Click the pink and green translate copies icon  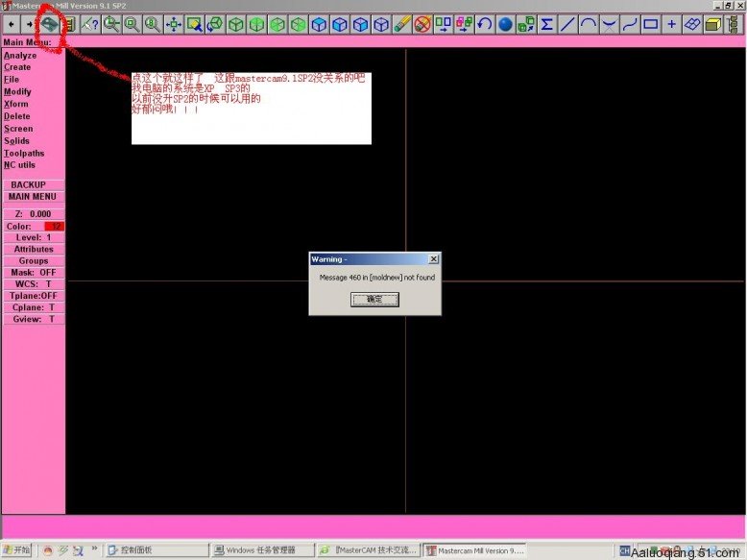tap(464, 24)
